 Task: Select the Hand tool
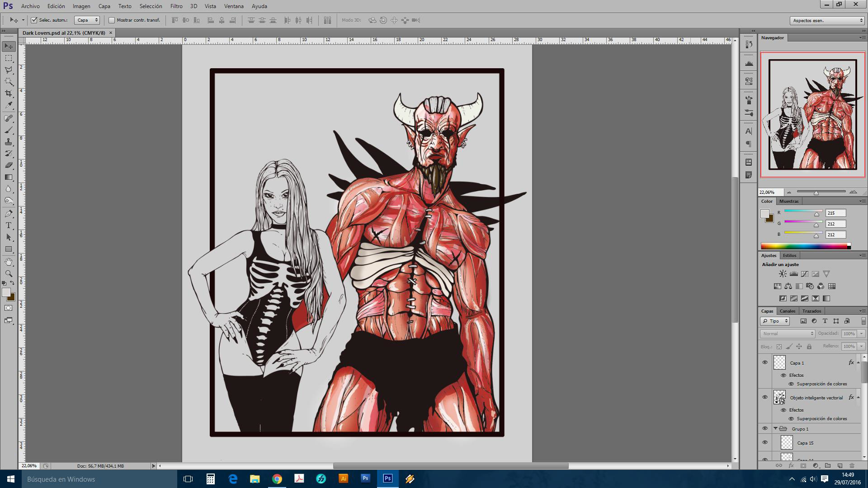pyautogui.click(x=9, y=262)
